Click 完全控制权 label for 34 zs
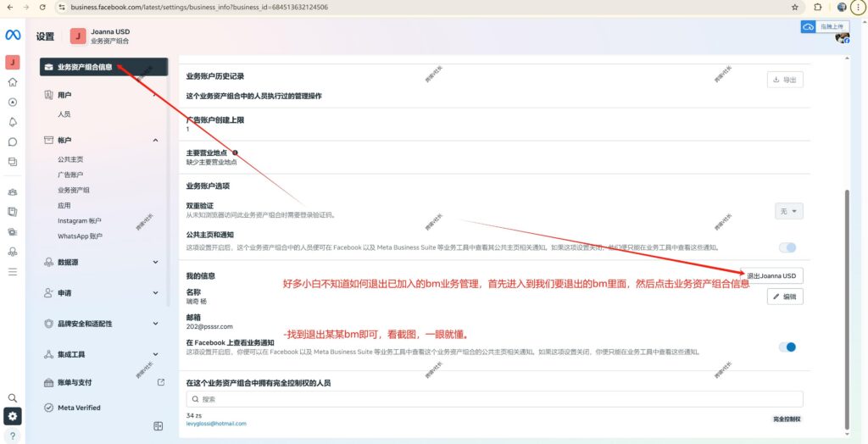The height and width of the screenshot is (444, 868). pyautogui.click(x=787, y=419)
